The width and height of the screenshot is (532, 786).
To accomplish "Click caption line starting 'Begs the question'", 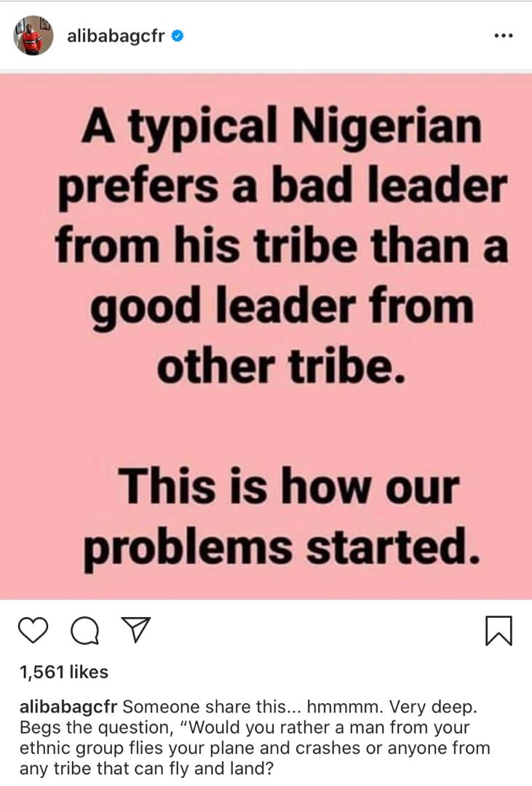I will (245, 728).
